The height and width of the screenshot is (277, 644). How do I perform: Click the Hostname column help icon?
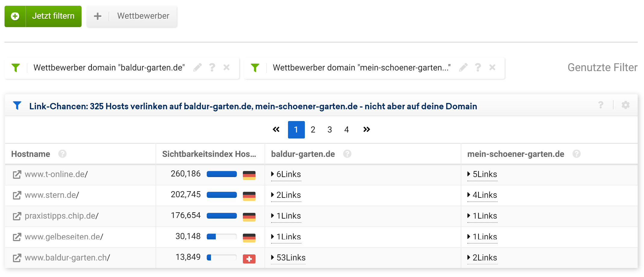pyautogui.click(x=62, y=154)
